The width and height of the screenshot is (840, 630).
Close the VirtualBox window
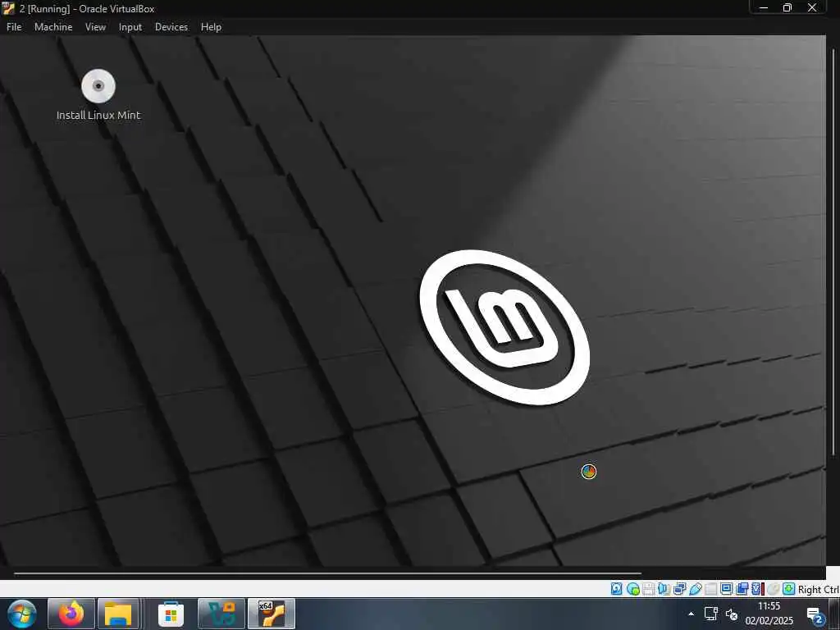812,7
